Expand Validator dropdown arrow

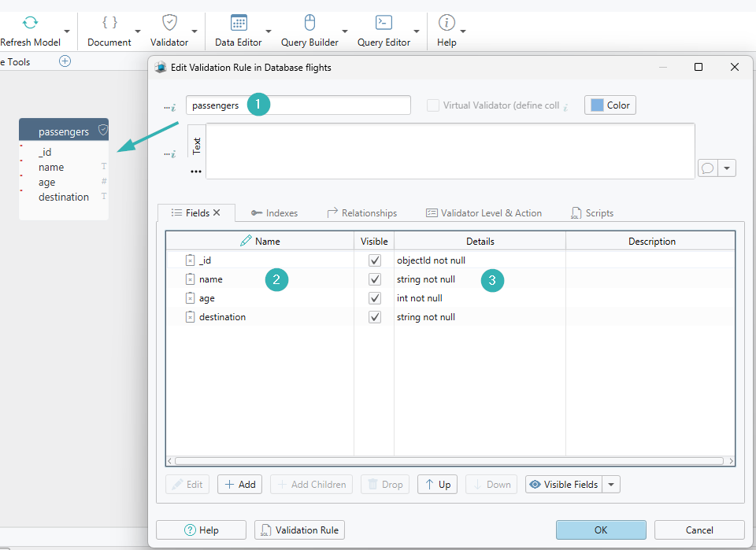195,31
